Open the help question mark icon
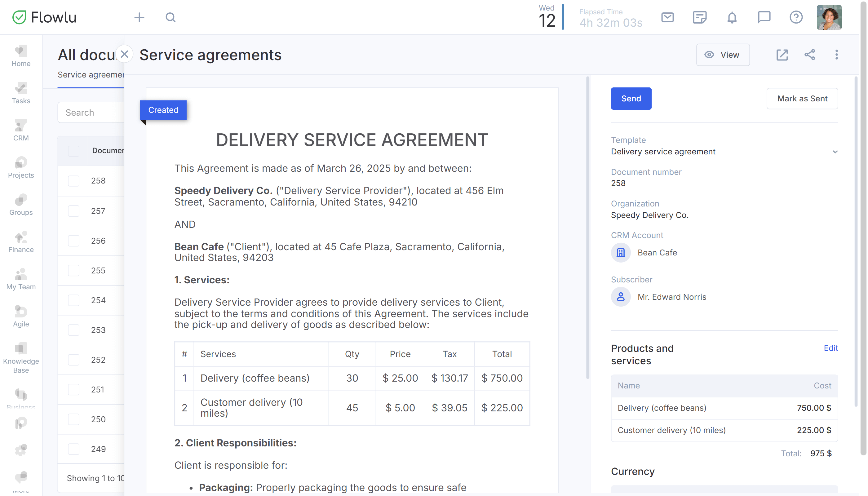Image resolution: width=868 pixels, height=496 pixels. pyautogui.click(x=796, y=17)
